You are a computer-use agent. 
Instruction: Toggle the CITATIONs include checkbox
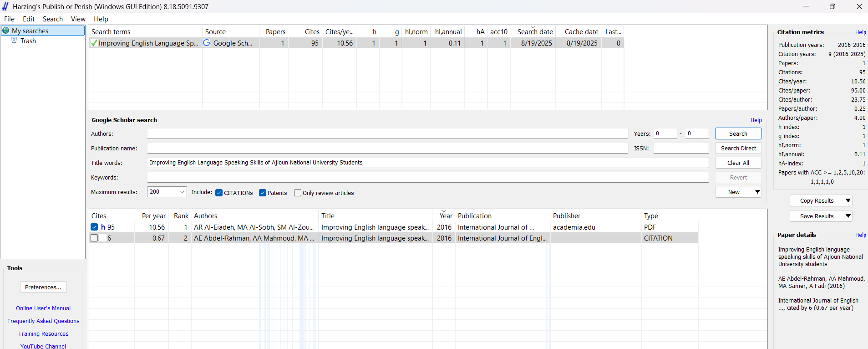tap(219, 193)
